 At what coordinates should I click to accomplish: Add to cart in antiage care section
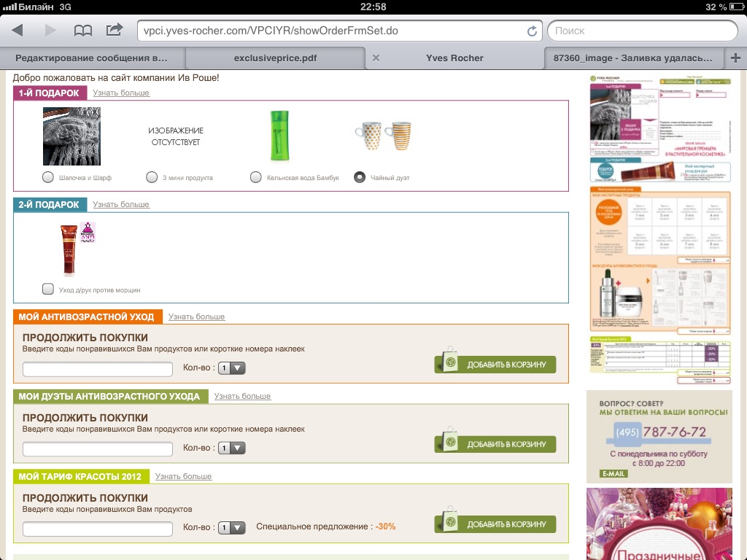click(495, 365)
